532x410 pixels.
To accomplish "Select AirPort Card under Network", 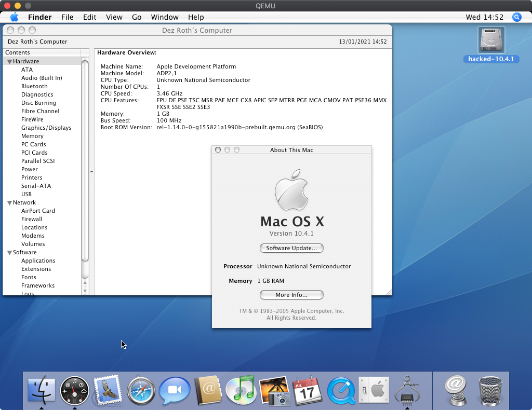I will (38, 211).
